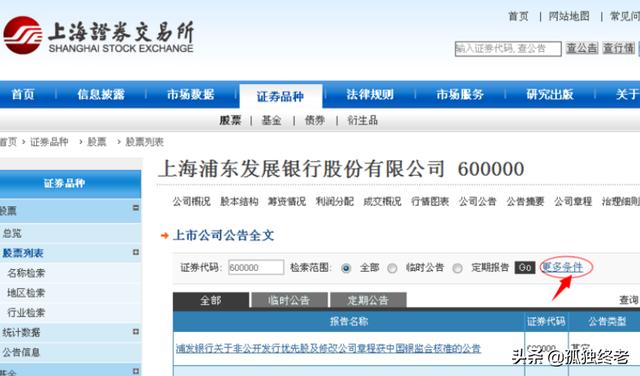Open the 证券品种 navigation tab

(280, 96)
